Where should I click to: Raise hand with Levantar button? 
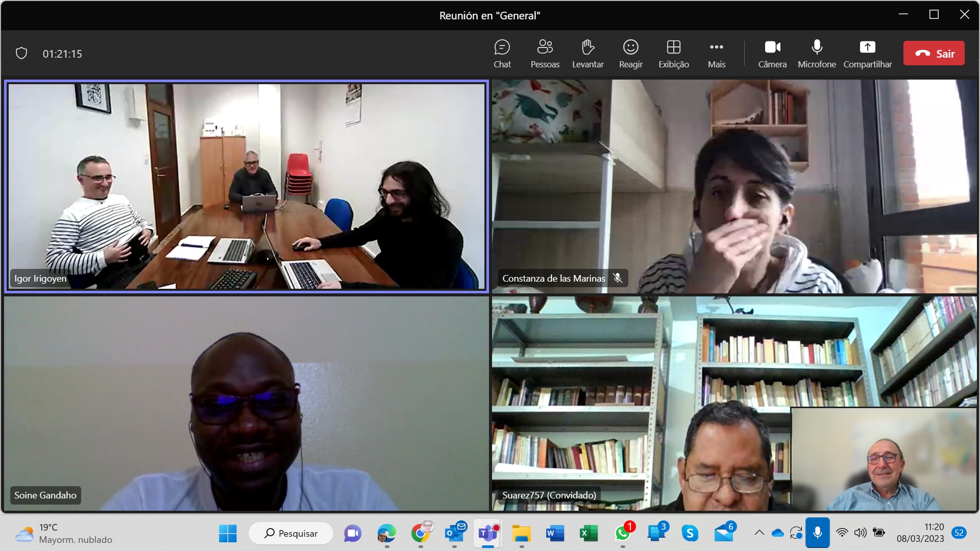click(587, 54)
